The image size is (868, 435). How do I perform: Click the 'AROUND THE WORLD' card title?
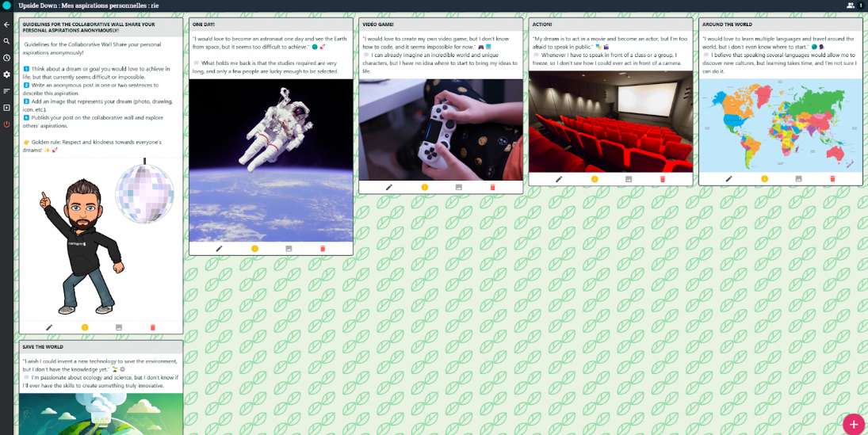tap(727, 25)
